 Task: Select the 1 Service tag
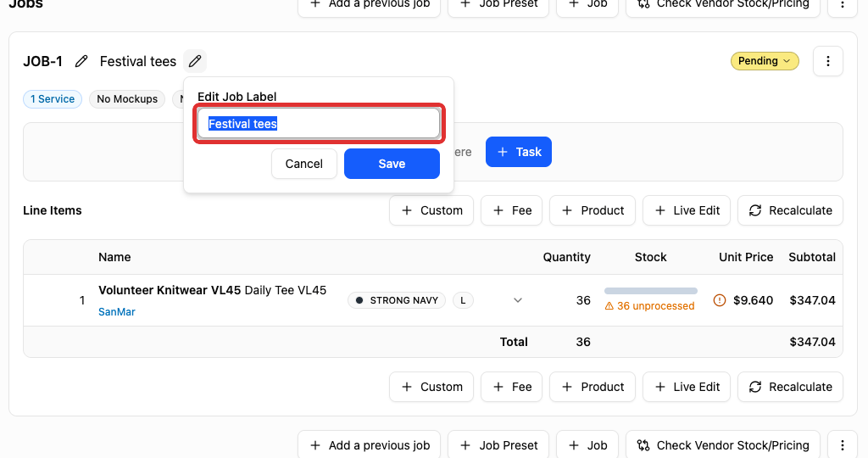click(x=53, y=99)
